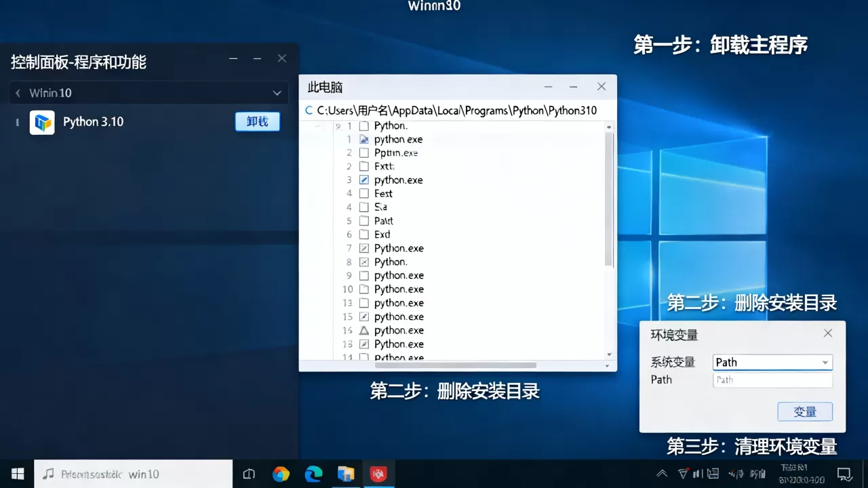Select the python.exe entry on row 9

399,275
